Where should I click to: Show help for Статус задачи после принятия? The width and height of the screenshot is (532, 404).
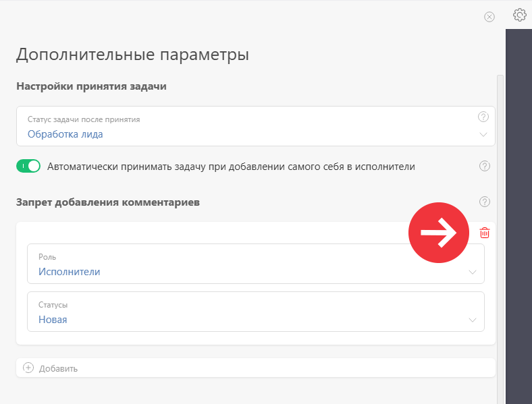(x=483, y=117)
